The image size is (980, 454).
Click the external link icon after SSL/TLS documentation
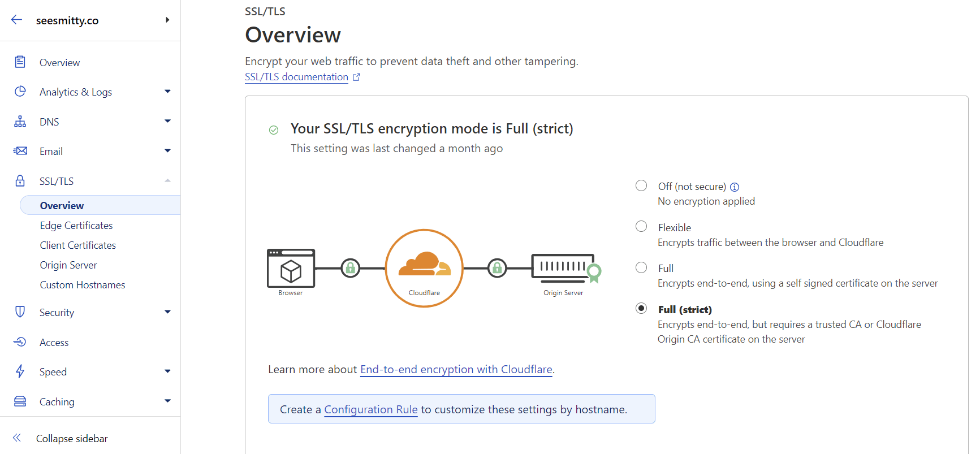point(356,77)
